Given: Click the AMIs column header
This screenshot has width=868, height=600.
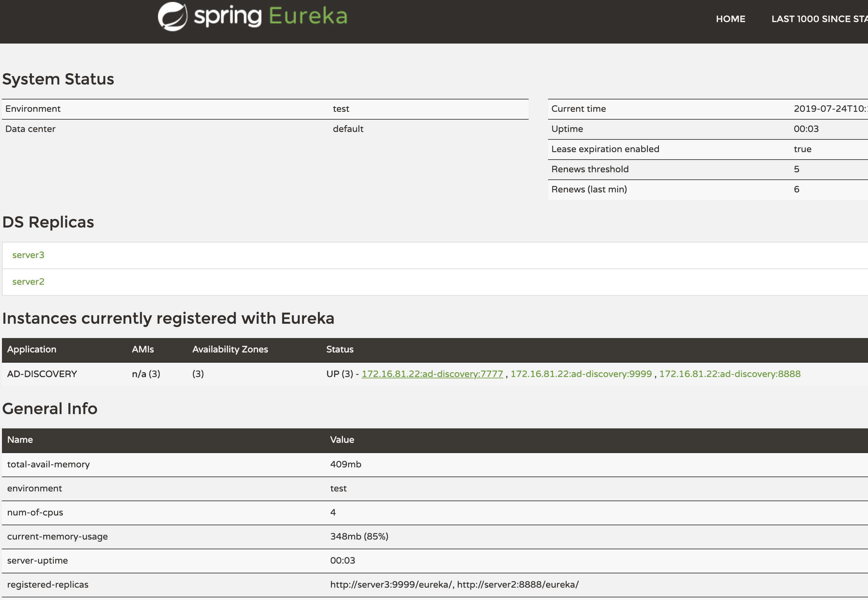Looking at the screenshot, I should [x=143, y=349].
